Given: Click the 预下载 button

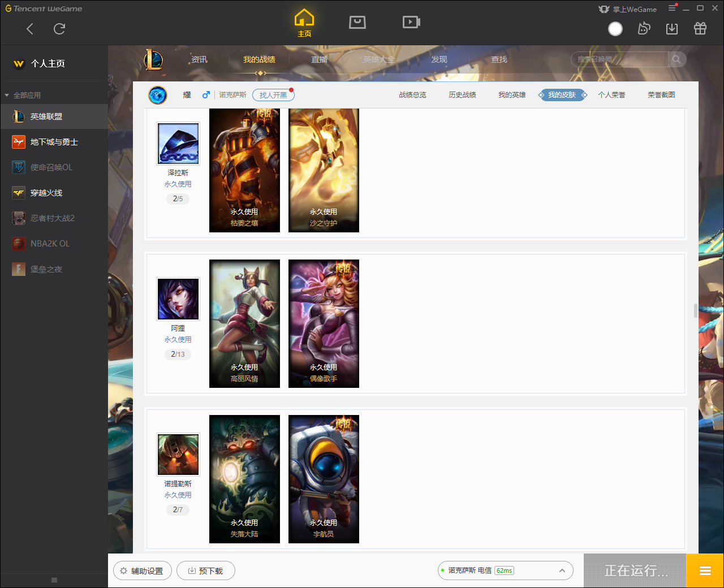Looking at the screenshot, I should (206, 571).
